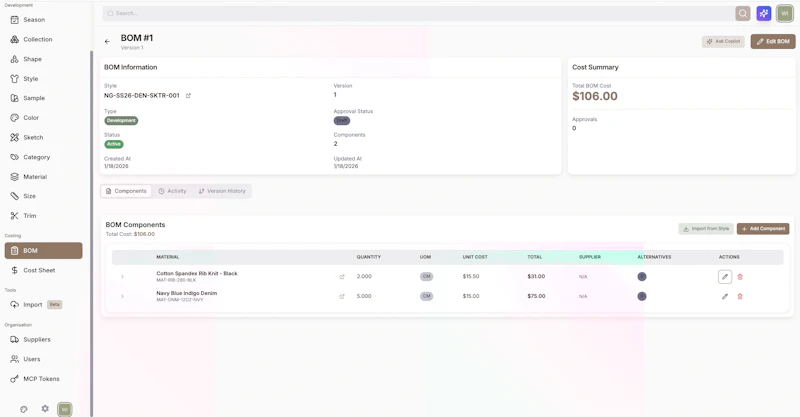Image resolution: width=800 pixels, height=417 pixels.
Task: Click the 2.000 quantity value
Action: 364,277
